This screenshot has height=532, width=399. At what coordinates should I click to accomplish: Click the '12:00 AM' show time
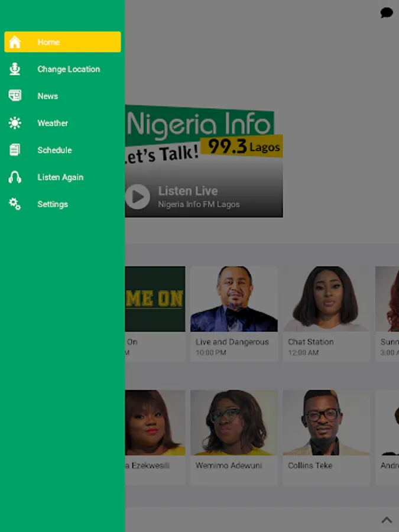tap(303, 352)
